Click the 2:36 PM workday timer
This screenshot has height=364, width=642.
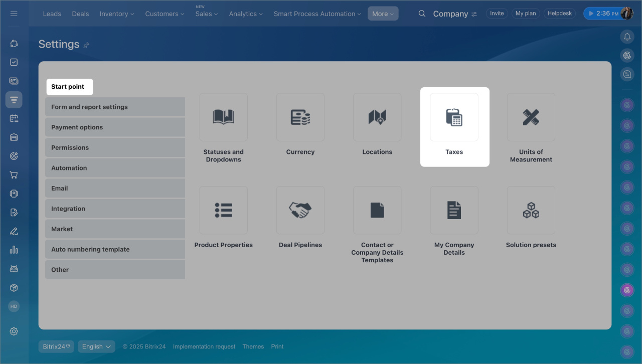603,14
